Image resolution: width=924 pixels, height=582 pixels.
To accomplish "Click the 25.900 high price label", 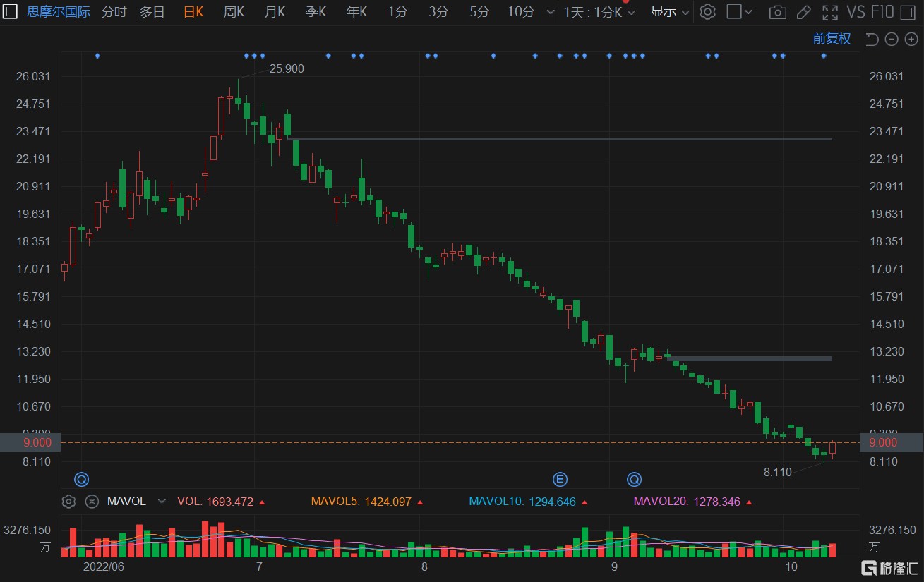I will coord(287,68).
